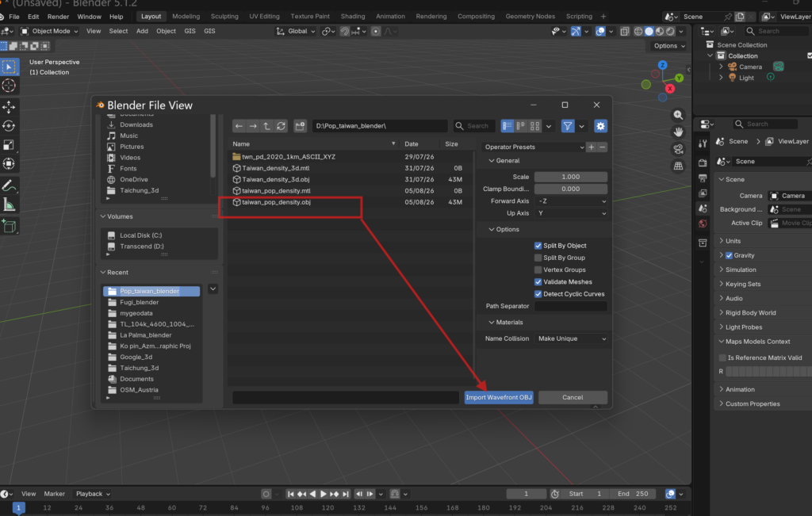Refresh the file list
812x516 pixels.
click(282, 126)
